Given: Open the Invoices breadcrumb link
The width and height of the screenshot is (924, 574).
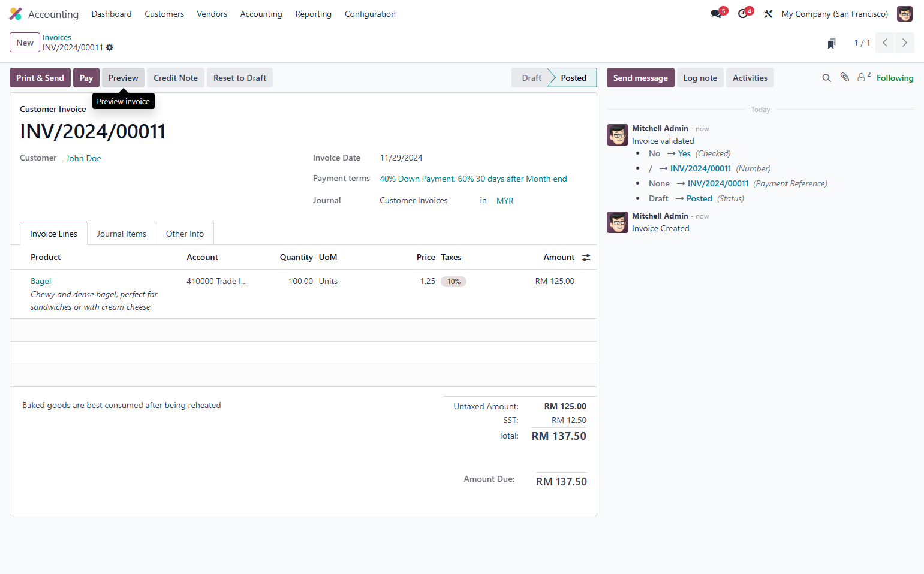Looking at the screenshot, I should [57, 37].
